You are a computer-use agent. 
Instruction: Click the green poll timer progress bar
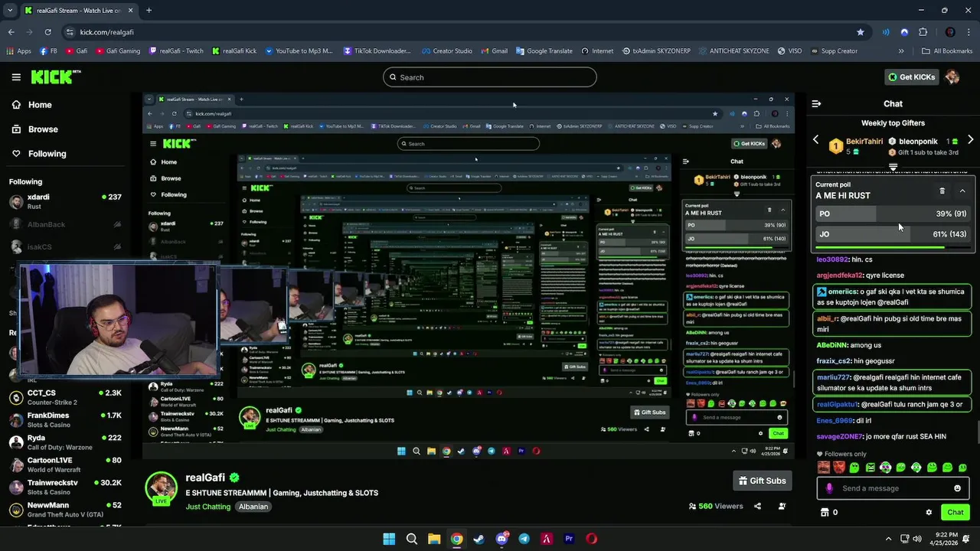(x=880, y=247)
